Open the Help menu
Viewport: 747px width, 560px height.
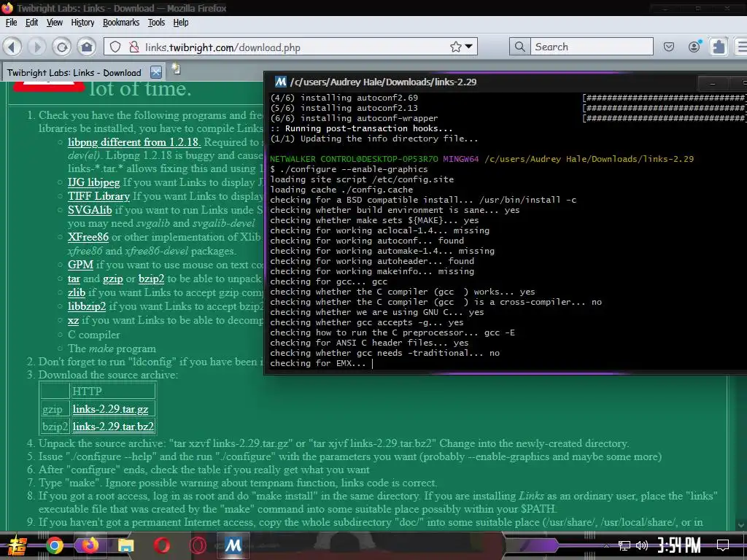(181, 23)
